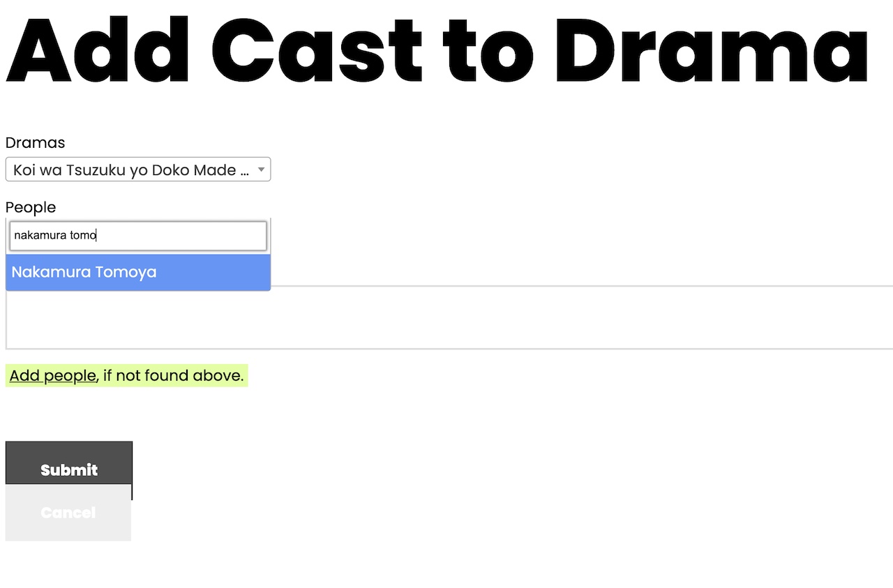Open the Add people link
This screenshot has height=588, width=893.
(x=52, y=375)
